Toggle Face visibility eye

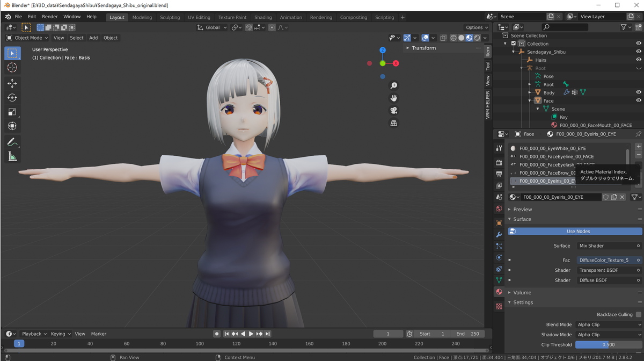click(x=639, y=100)
